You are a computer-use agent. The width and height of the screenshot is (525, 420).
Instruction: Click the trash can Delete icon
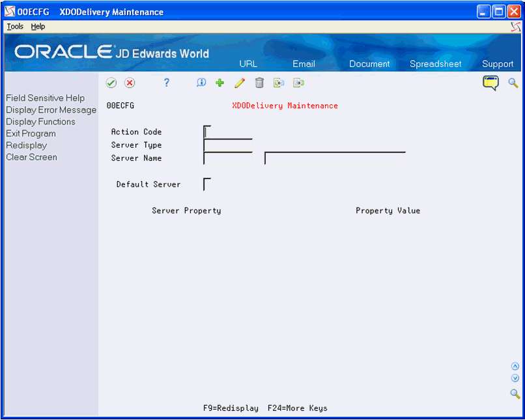259,83
